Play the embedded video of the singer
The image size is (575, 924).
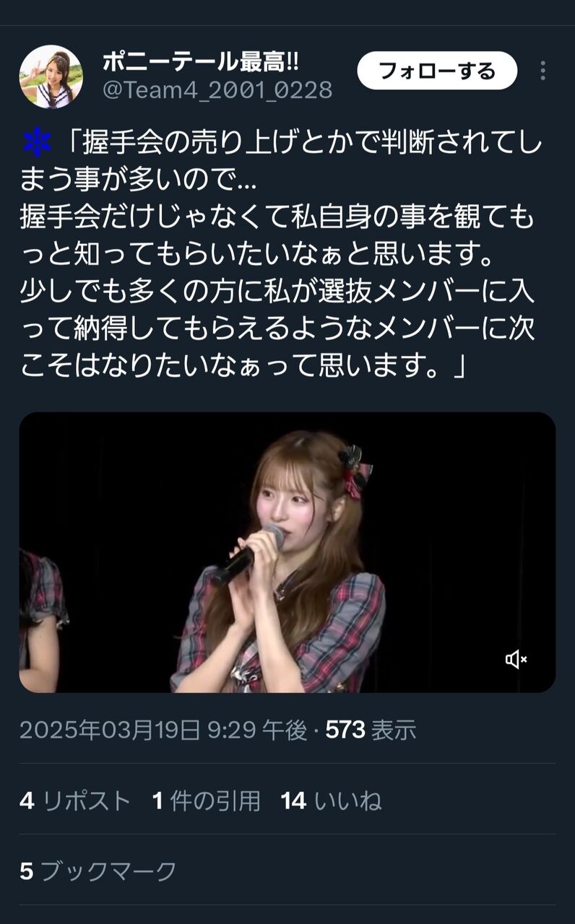287,552
